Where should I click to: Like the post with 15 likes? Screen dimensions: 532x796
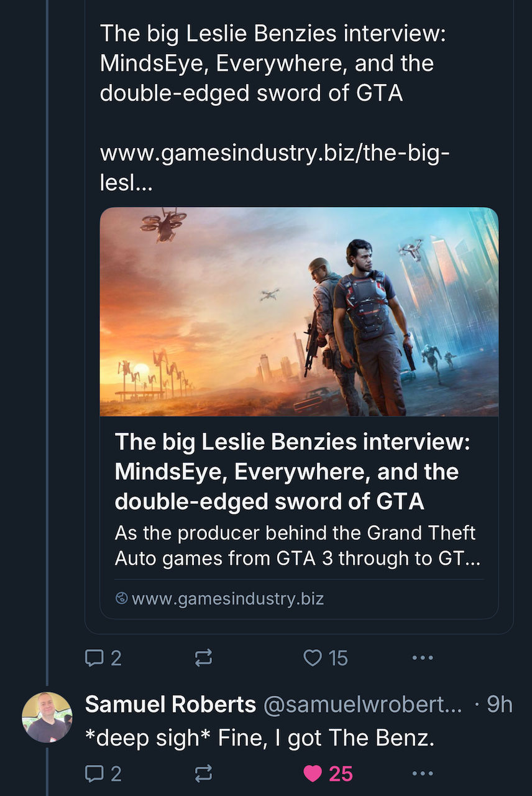[325, 658]
